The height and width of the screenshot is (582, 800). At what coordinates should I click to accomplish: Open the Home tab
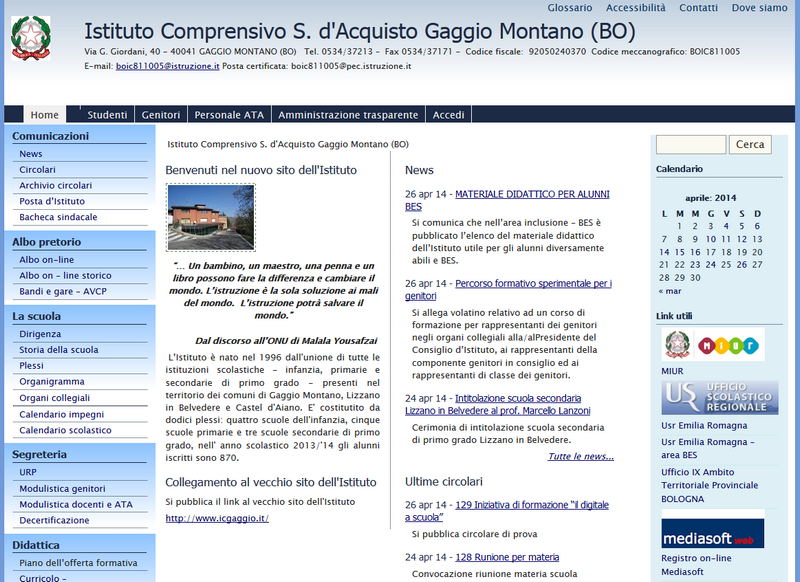[x=44, y=115]
